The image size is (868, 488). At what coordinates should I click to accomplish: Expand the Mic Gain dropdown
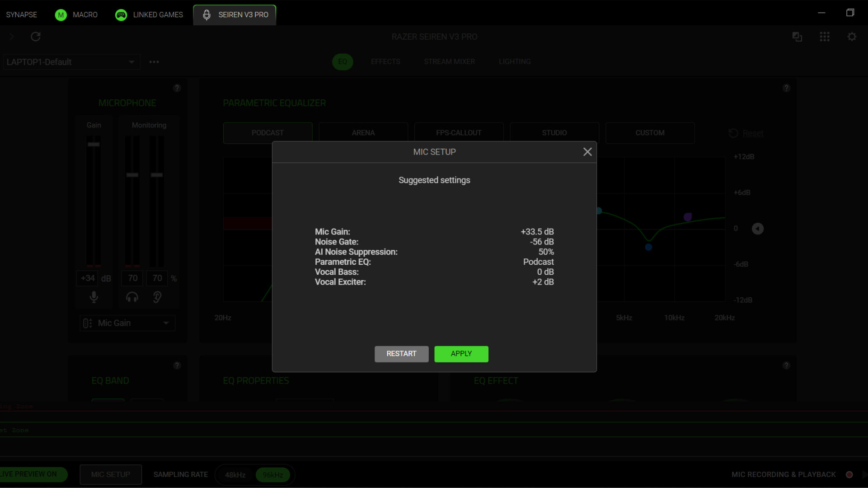pyautogui.click(x=127, y=323)
